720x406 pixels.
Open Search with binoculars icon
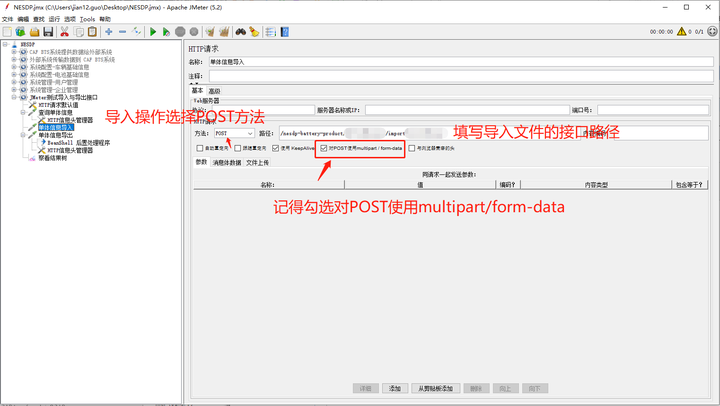pyautogui.click(x=241, y=32)
